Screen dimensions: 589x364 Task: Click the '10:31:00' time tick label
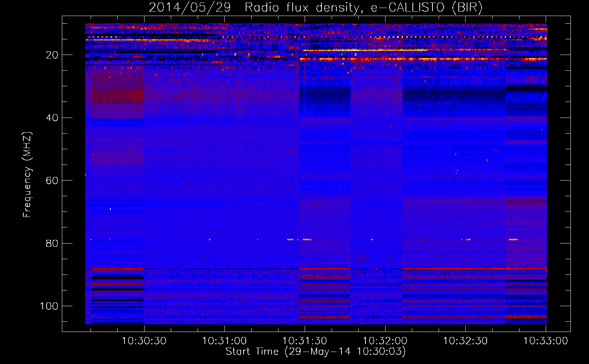pos(224,341)
